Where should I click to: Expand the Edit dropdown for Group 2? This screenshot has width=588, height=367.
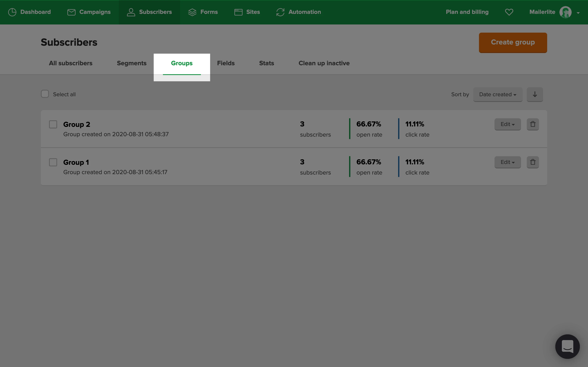point(507,124)
